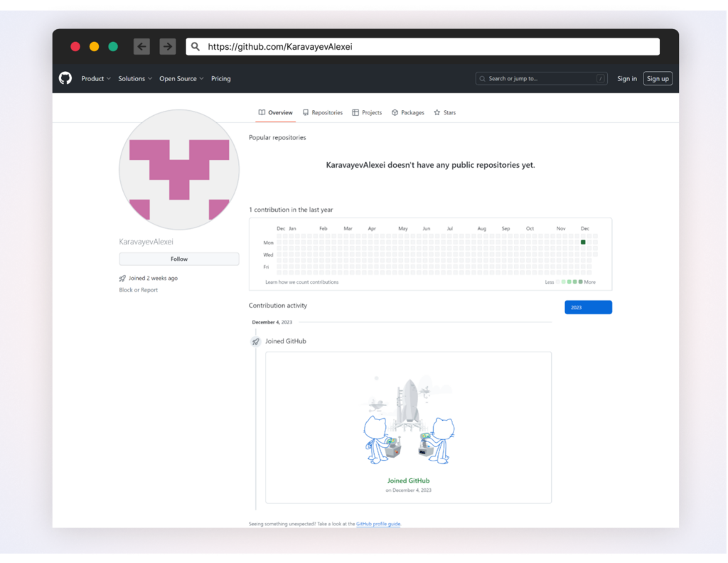Open the Repositories tab
The image size is (728, 563).
tap(323, 112)
